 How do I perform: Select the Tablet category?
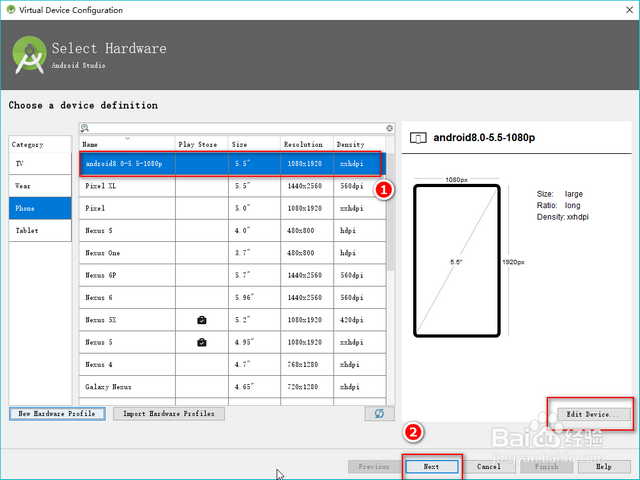pos(40,231)
